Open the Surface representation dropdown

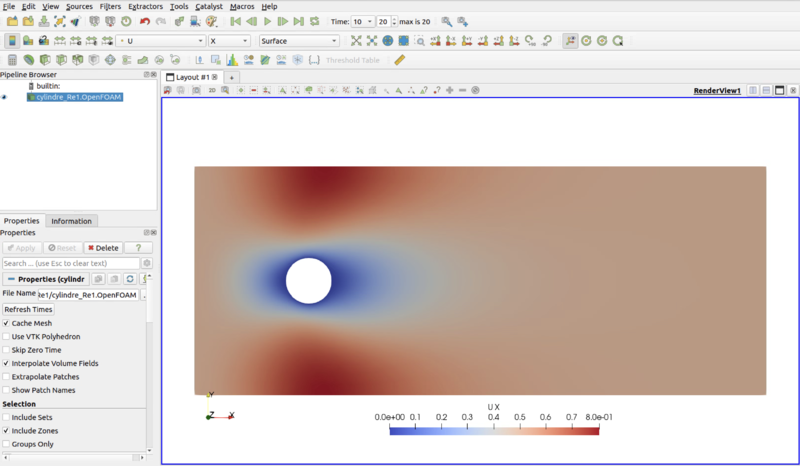coord(299,41)
